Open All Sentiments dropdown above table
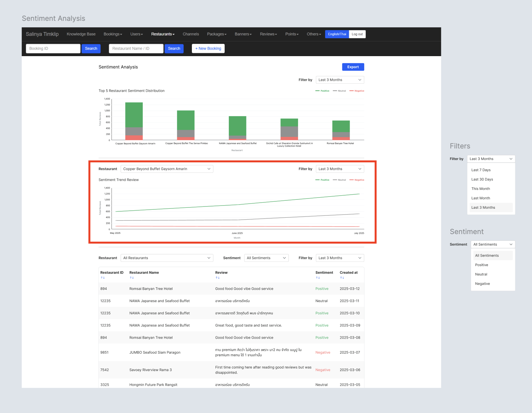The width and height of the screenshot is (532, 413). click(266, 258)
